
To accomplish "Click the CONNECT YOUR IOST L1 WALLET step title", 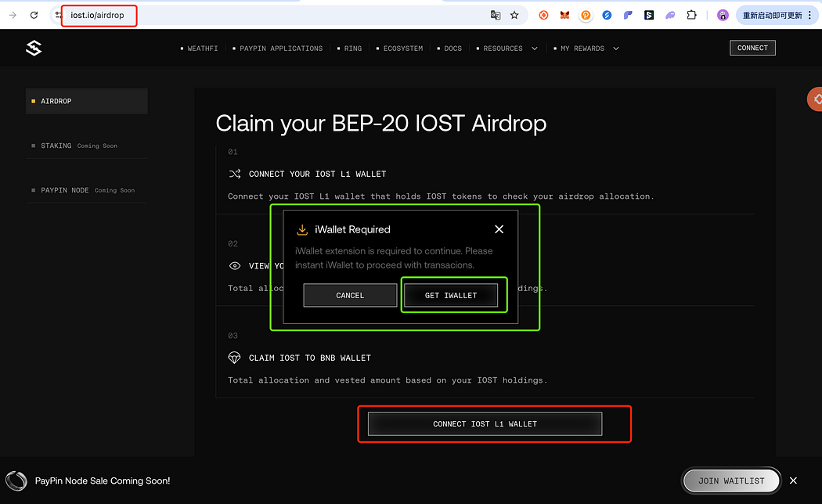I will tap(317, 174).
